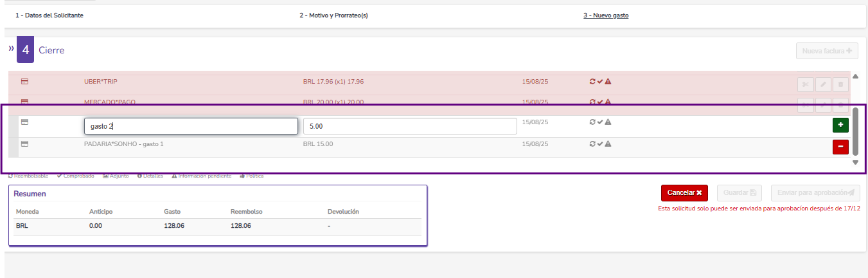The image size is (868, 278).
Task: Click the Nueva factura button
Action: pos(826,51)
